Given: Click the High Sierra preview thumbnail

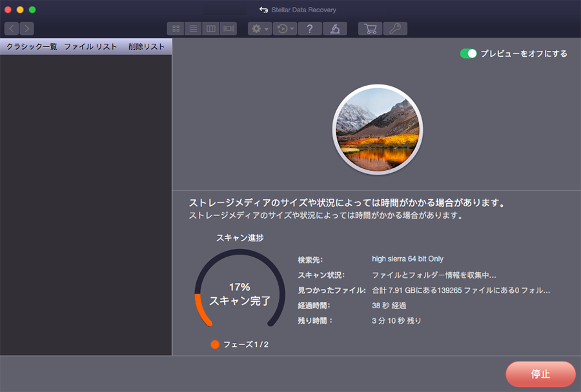Looking at the screenshot, I should 378,130.
